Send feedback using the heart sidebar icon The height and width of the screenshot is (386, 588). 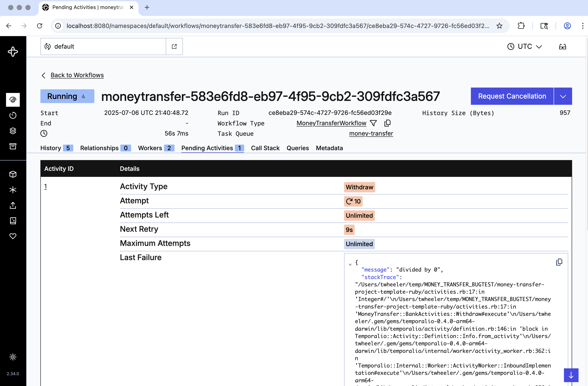click(13, 236)
